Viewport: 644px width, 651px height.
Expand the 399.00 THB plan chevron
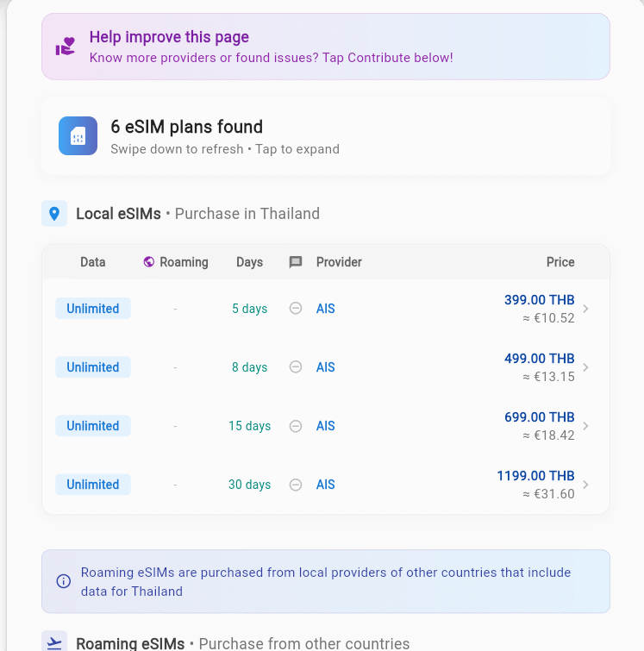click(x=586, y=309)
